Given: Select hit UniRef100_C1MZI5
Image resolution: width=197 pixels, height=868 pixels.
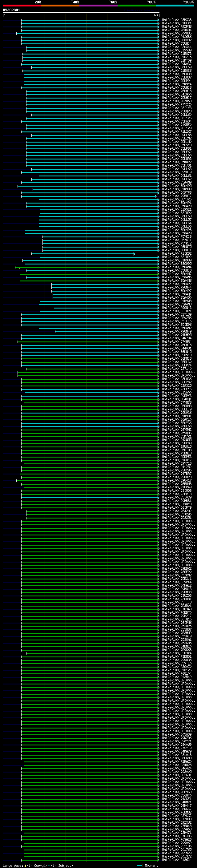Looking at the screenshot, I should (176, 57).
